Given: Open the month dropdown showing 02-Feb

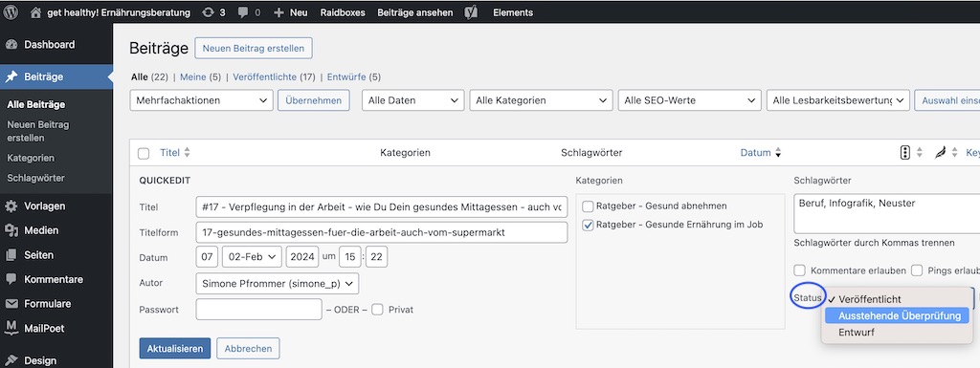Looking at the screenshot, I should coord(252,257).
